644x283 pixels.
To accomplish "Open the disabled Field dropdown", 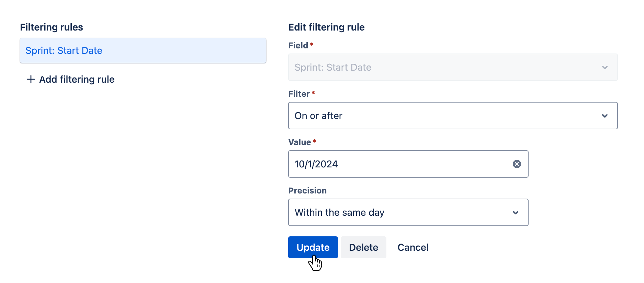I will point(453,67).
